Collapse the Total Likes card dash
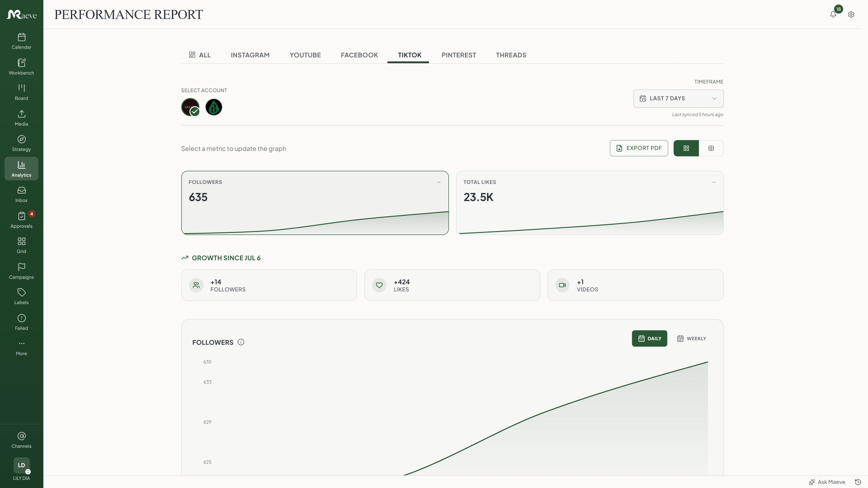 pyautogui.click(x=714, y=182)
